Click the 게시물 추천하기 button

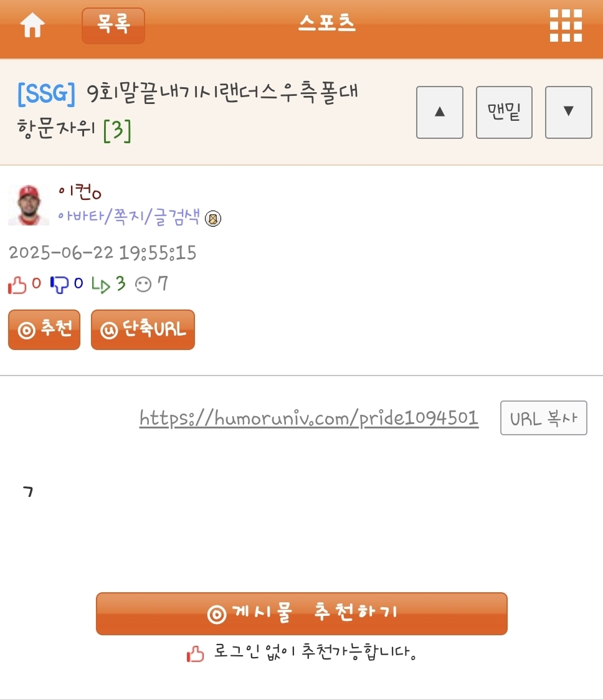click(301, 613)
